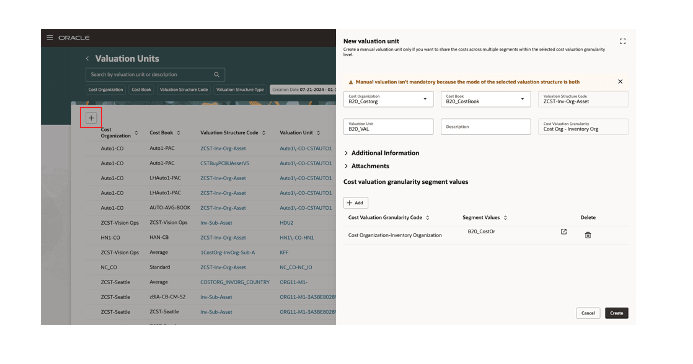Click the Cost valuation granularity segment values heading
Image resolution: width=693 pixels, height=364 pixels.
406,182
